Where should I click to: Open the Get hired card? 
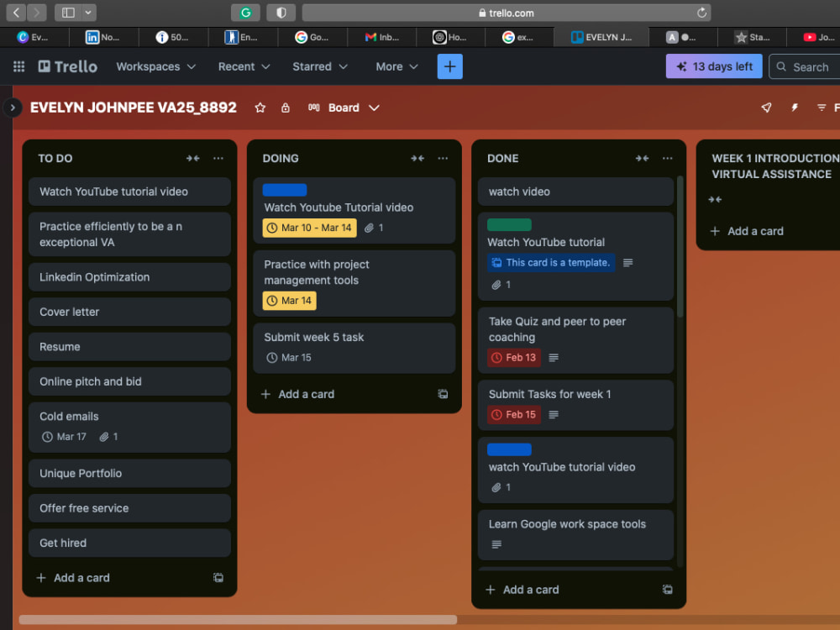point(129,543)
